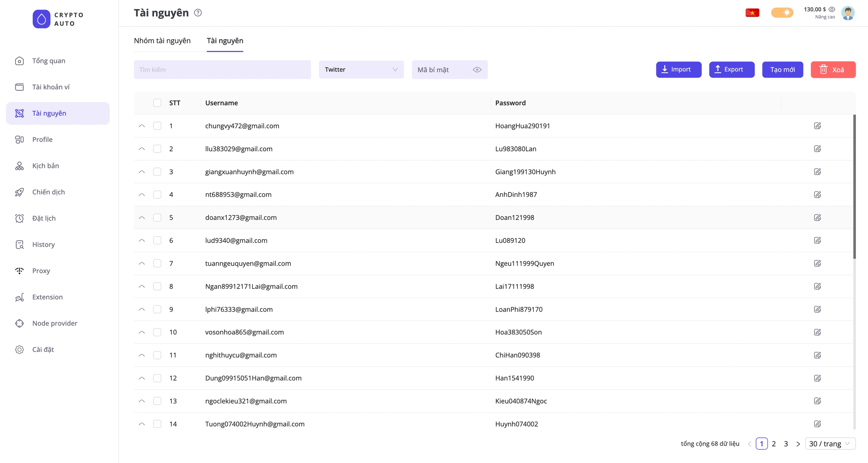868x463 pixels.
Task: Click the Import button
Action: pos(679,70)
